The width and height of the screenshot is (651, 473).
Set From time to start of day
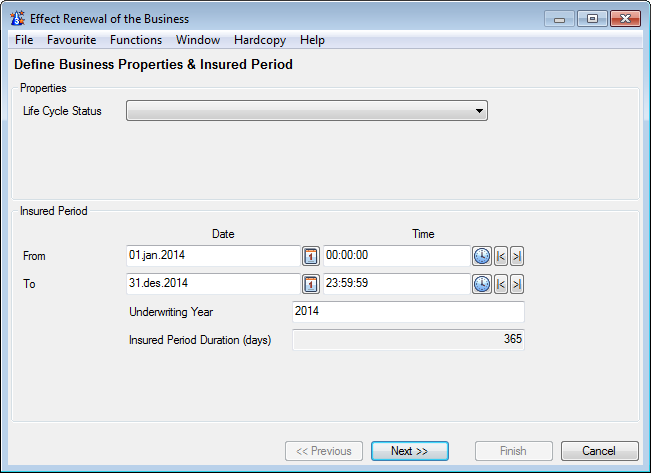click(x=501, y=257)
